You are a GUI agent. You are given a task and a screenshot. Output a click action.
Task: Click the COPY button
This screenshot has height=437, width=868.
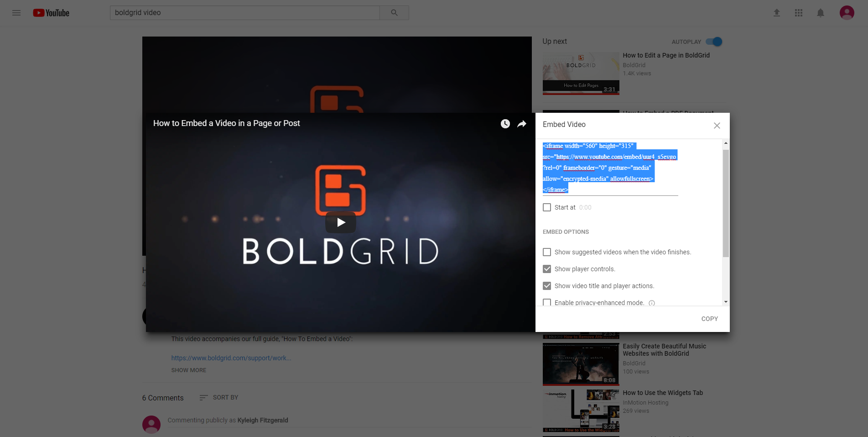coord(710,319)
